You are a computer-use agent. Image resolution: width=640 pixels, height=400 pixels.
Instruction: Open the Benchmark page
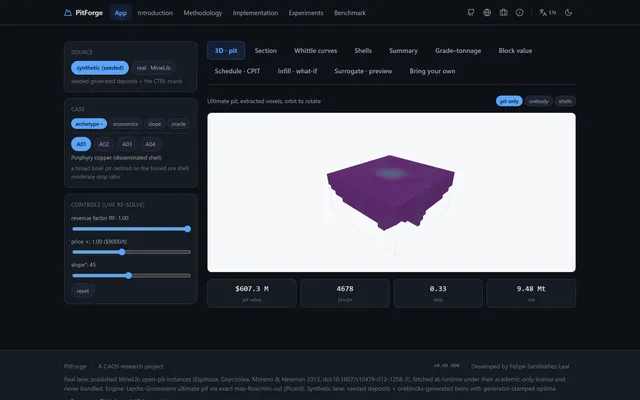[x=350, y=13]
